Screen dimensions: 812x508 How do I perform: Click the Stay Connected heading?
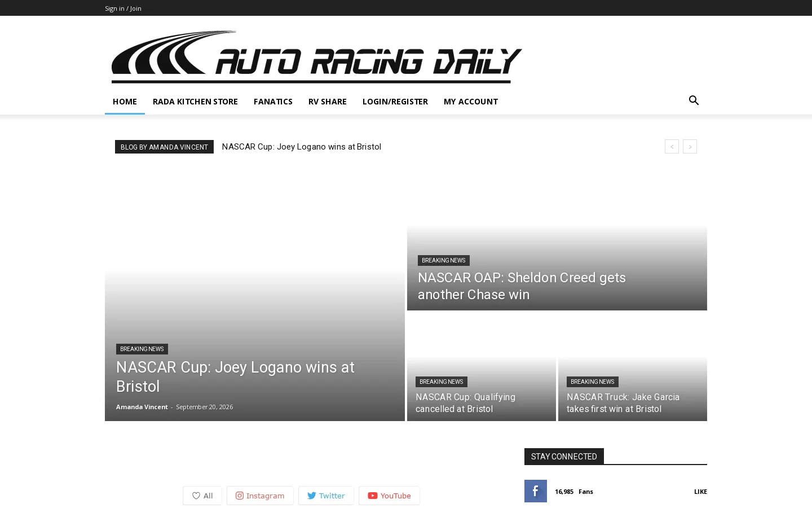564,456
